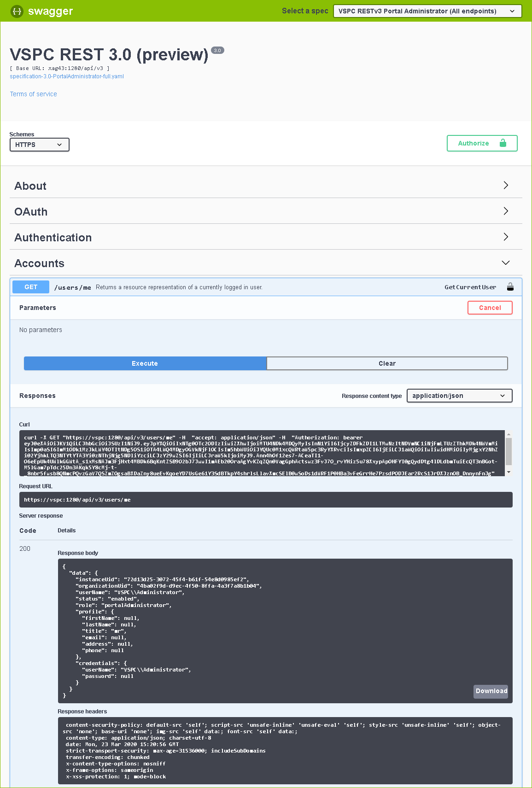This screenshot has width=532, height=788.
Task: Click the Accounts chevron arrow
Action: [x=506, y=263]
